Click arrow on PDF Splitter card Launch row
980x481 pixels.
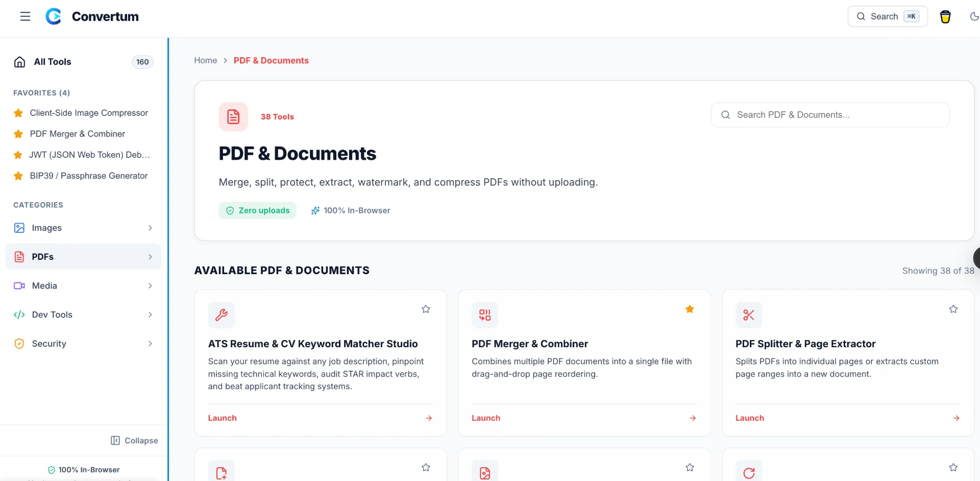coord(957,418)
